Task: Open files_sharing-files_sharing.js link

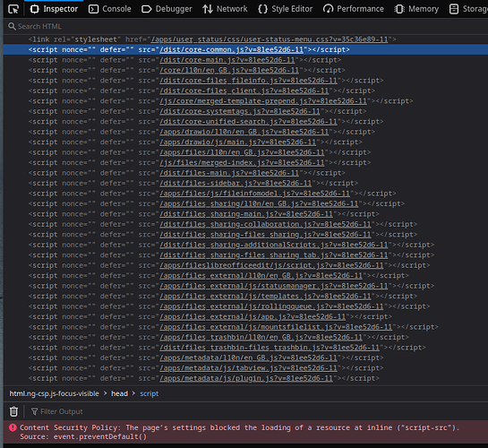Action: coord(265,235)
